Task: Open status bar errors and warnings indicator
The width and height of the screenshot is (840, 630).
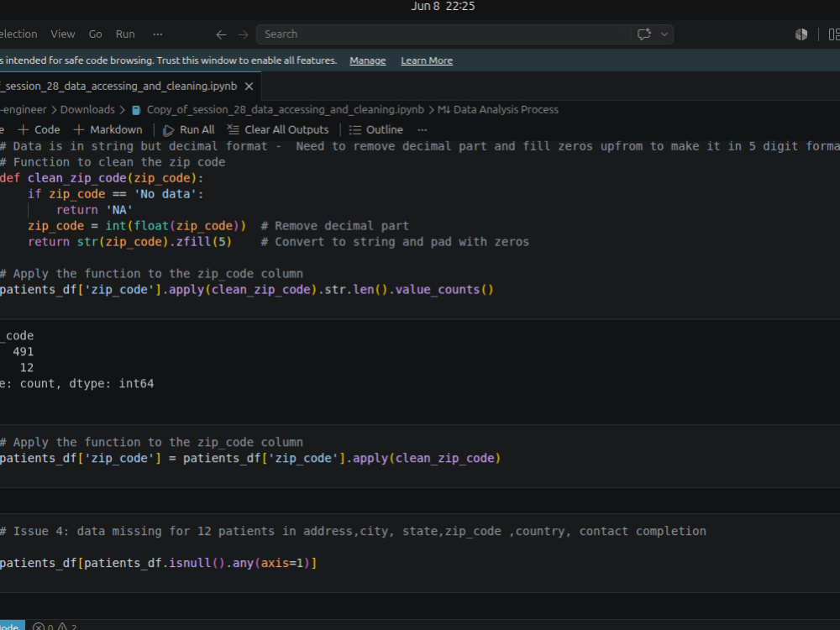Action: pyautogui.click(x=55, y=627)
